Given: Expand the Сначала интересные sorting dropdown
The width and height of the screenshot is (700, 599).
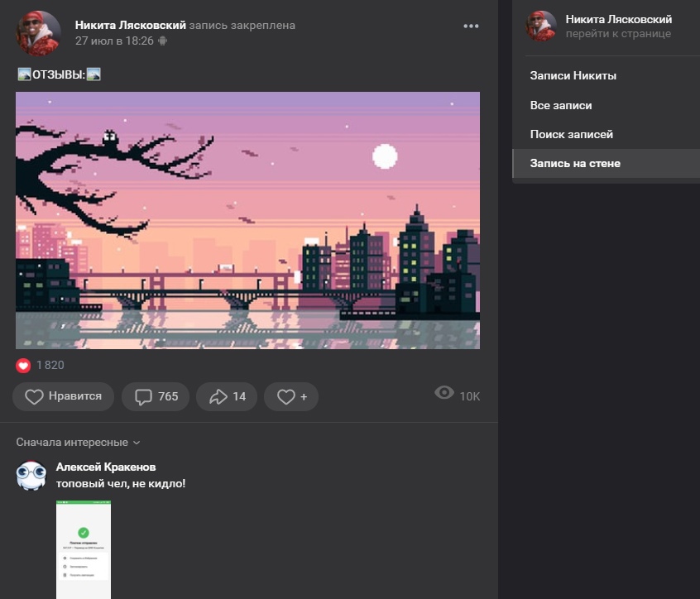Looking at the screenshot, I should coord(79,443).
